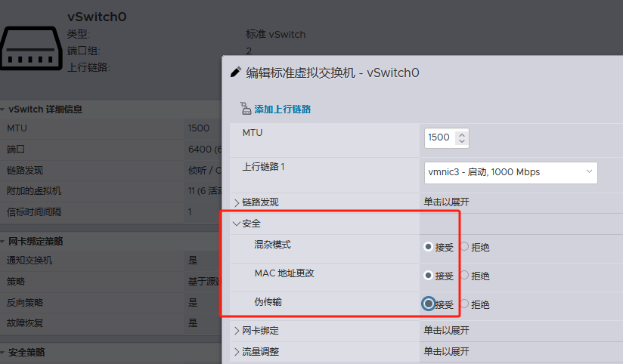
Task: Click the 编辑标准虚拟交换机 - vSwitch0 dialog title
Action: click(332, 72)
